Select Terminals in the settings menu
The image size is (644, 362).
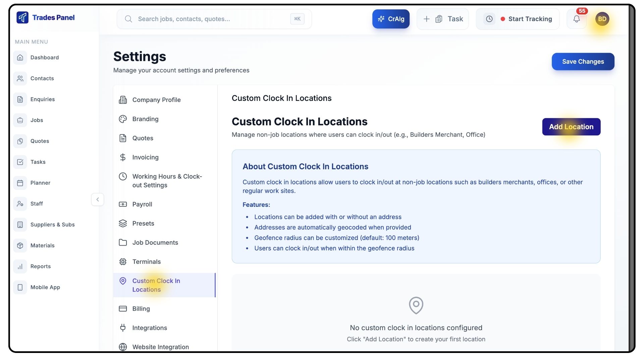click(146, 262)
